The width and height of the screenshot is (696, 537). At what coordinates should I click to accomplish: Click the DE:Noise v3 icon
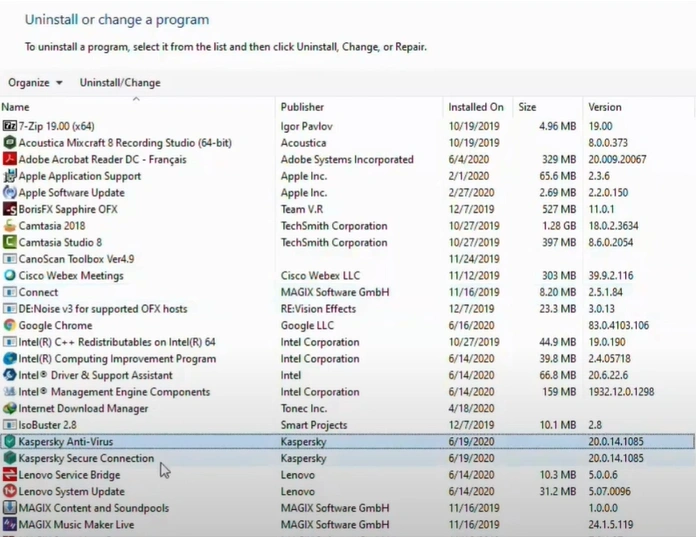point(9,309)
